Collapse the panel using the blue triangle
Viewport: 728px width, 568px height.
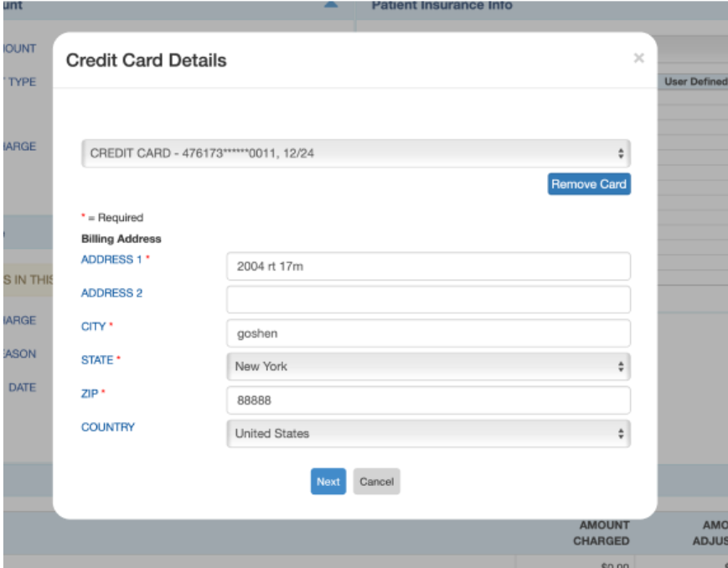[x=331, y=6]
